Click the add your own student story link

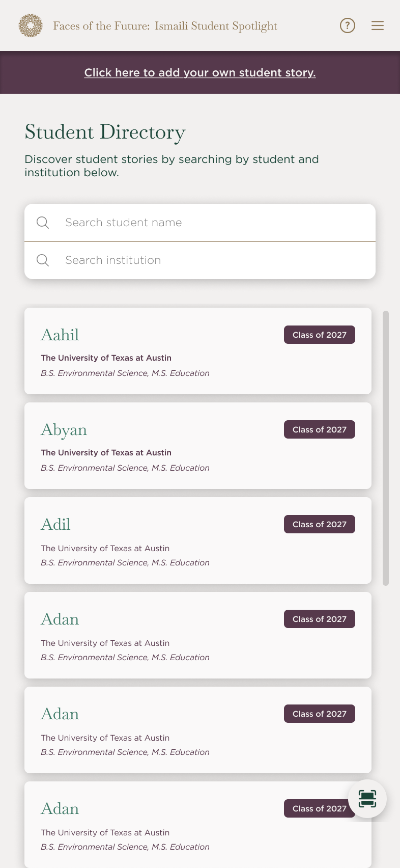(200, 73)
